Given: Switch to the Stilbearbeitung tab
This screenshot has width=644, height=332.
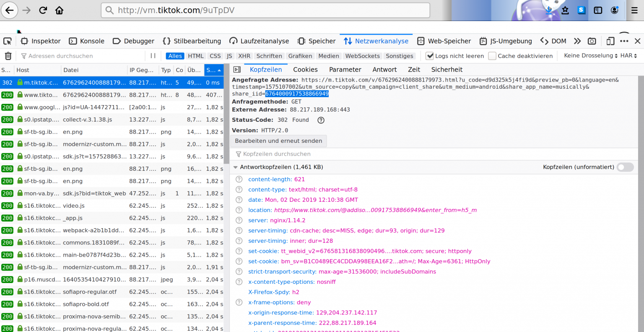Looking at the screenshot, I should click(192, 41).
